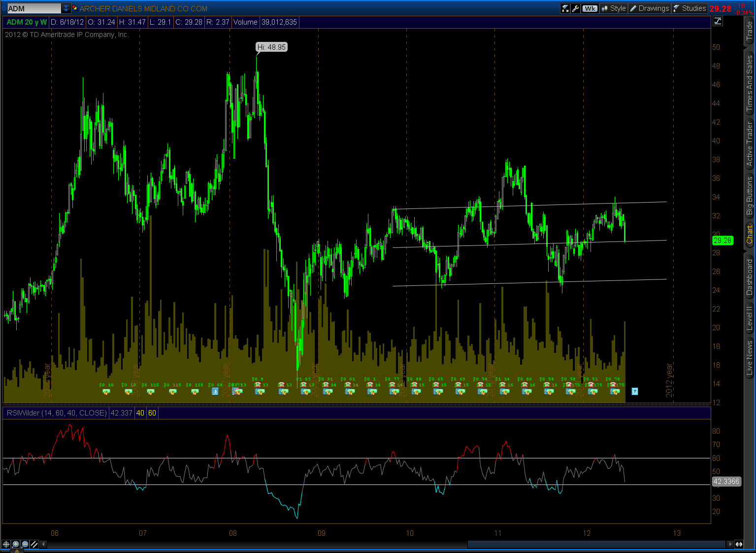Click the RSI 42.3366 value label

727,482
